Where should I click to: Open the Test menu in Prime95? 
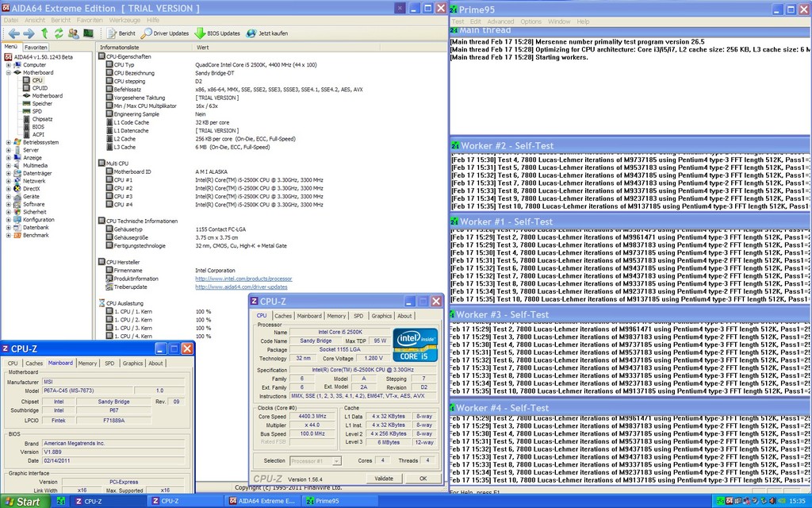[458, 21]
